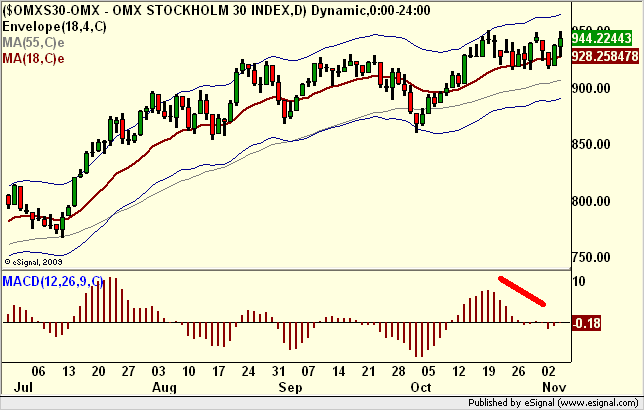Click the 26 date label in October
The image size is (644, 410).
pyautogui.click(x=519, y=371)
